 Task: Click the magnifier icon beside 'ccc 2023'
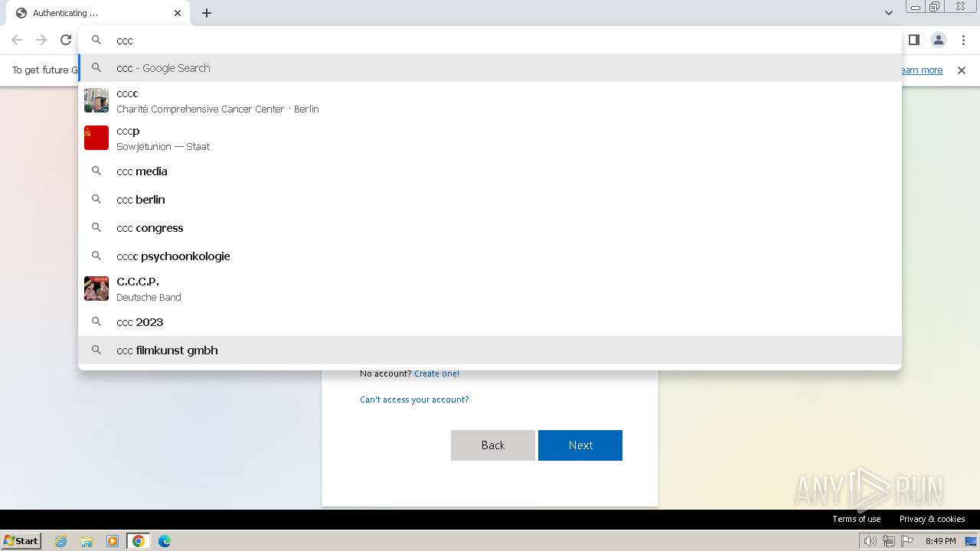(96, 321)
